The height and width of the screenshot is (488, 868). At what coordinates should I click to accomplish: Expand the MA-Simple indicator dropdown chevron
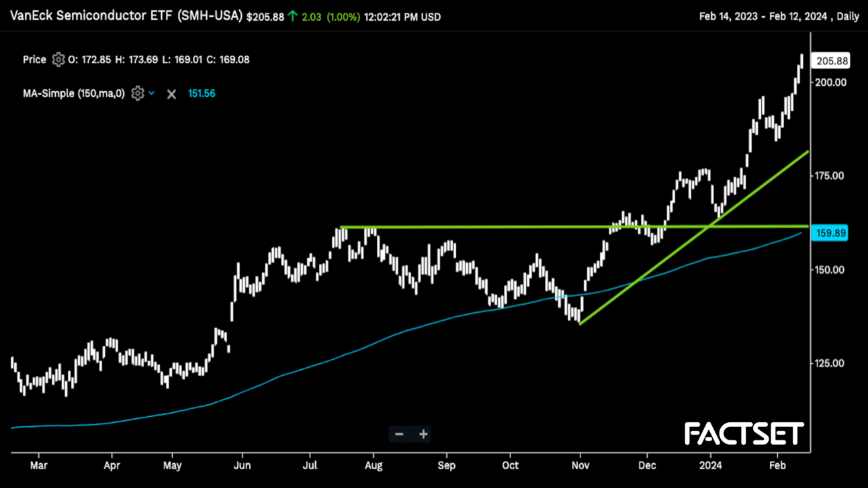click(x=152, y=93)
